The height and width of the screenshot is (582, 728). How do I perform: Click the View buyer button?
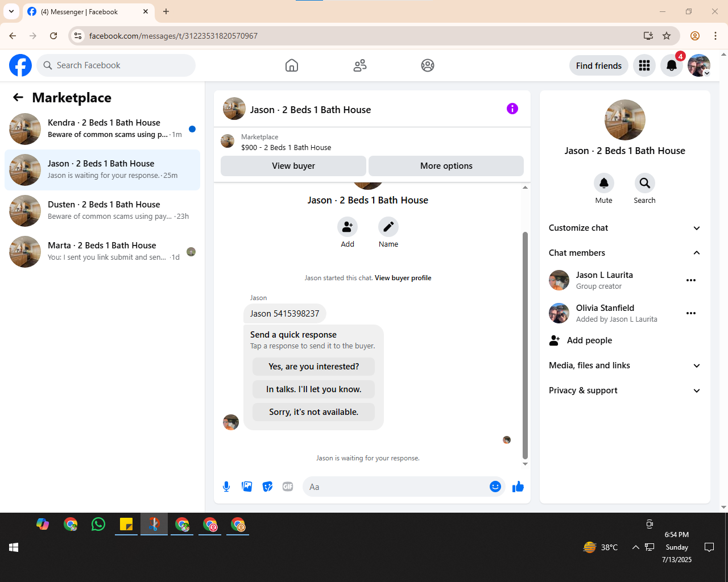(293, 166)
